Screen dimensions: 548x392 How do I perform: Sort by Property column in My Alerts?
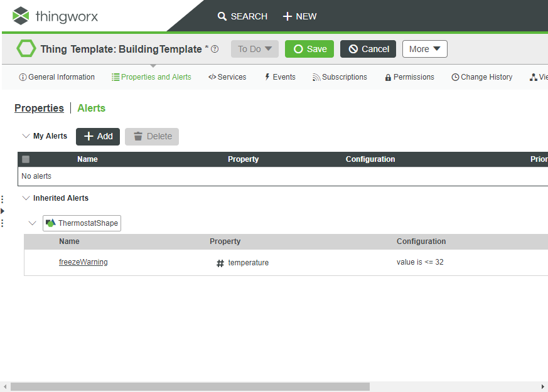244,159
